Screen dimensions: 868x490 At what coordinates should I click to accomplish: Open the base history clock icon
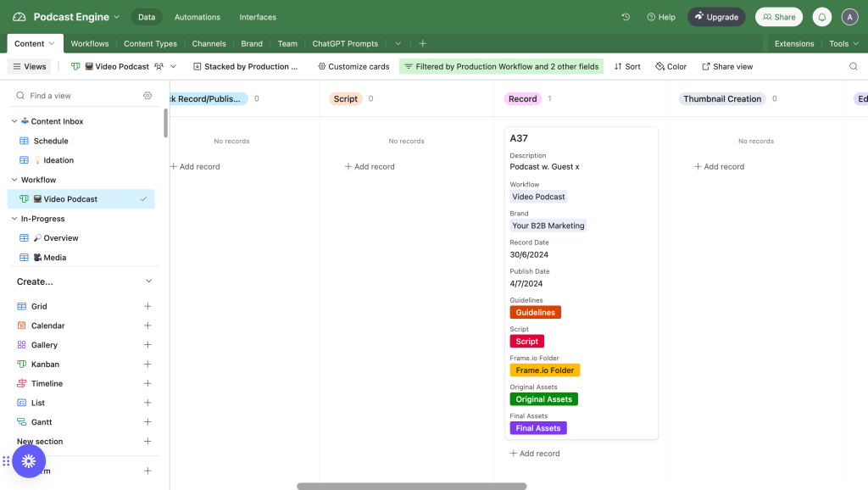(x=626, y=17)
